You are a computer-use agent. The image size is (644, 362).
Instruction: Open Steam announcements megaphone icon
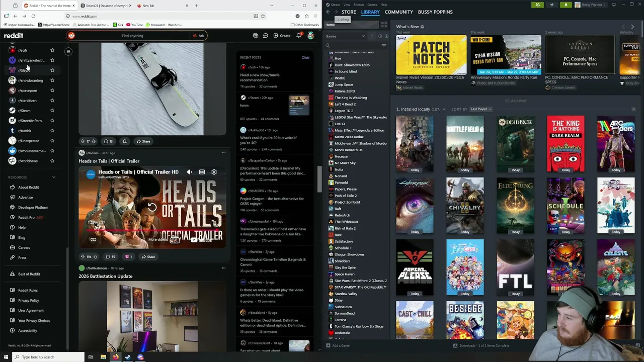point(552,5)
